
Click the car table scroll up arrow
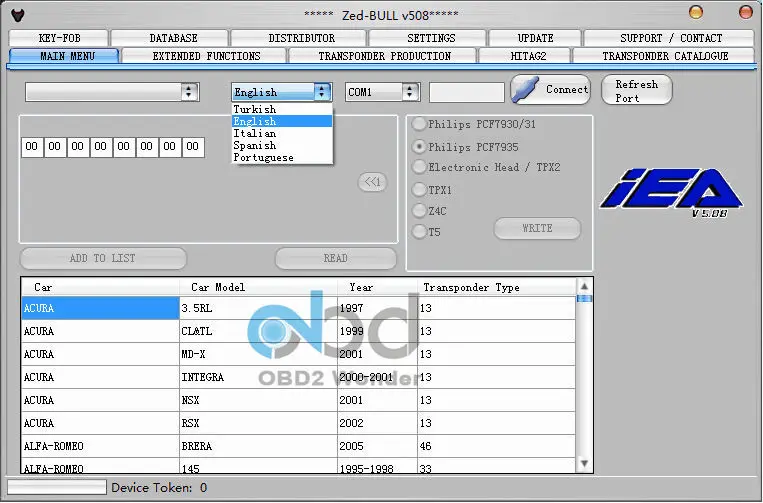584,287
